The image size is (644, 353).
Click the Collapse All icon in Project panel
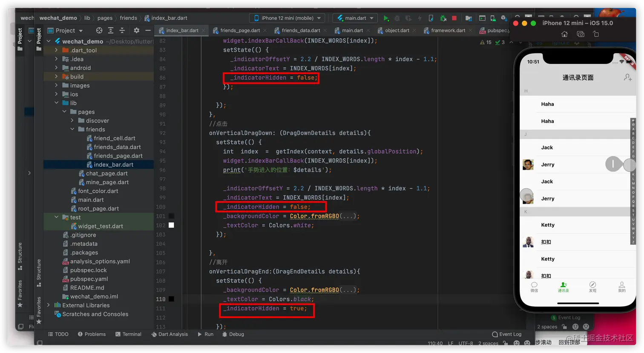[122, 30]
